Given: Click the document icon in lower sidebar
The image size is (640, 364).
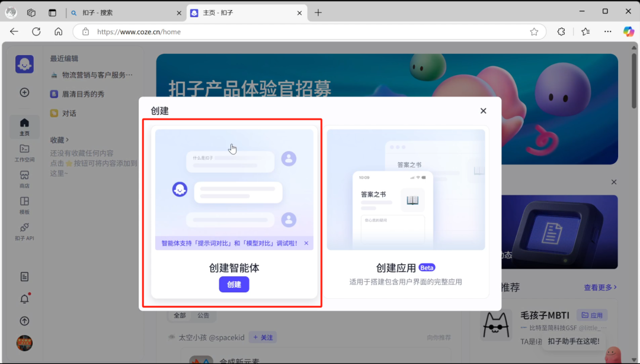Looking at the screenshot, I should click(x=24, y=276).
